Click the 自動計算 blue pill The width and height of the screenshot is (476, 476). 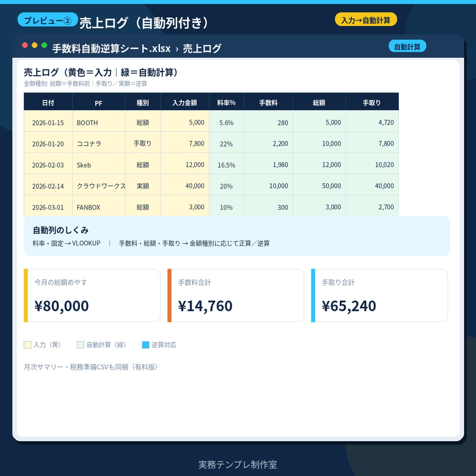[407, 46]
